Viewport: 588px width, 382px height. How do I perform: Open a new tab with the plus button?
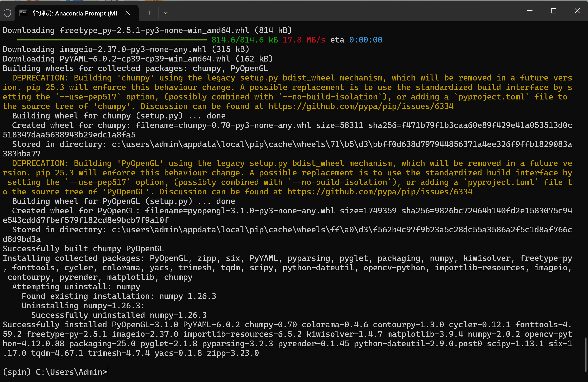pos(149,13)
